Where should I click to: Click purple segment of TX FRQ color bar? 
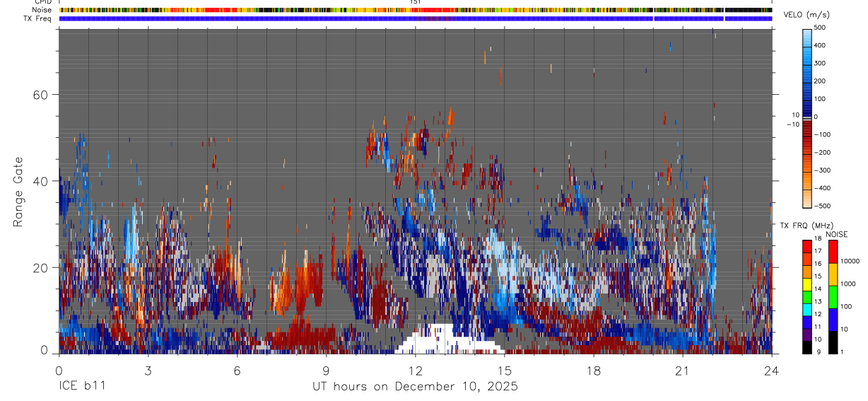pyautogui.click(x=807, y=334)
